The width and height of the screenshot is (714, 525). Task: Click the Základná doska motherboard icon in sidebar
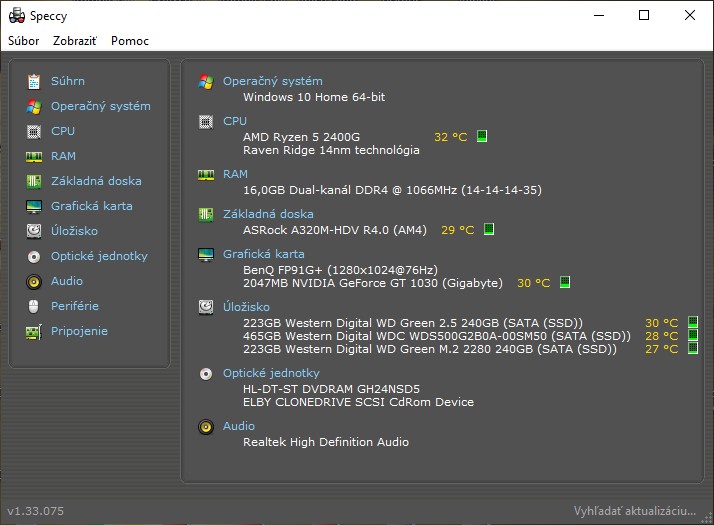click(x=33, y=181)
